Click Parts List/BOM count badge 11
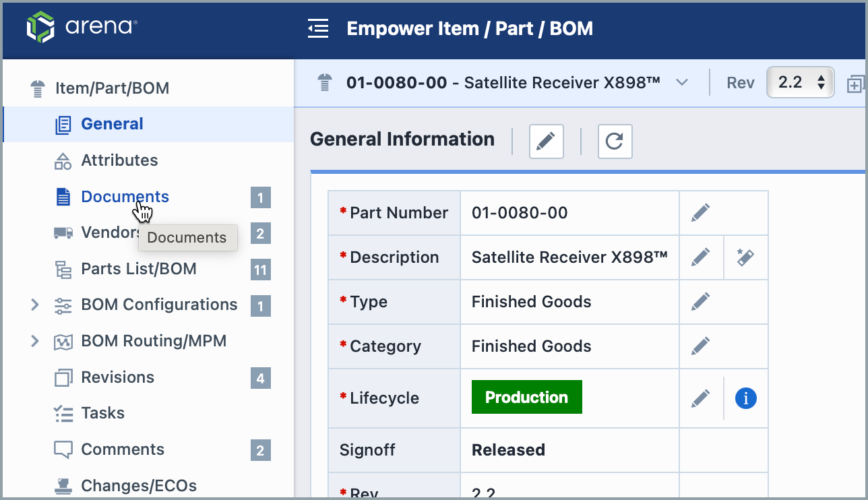This screenshot has height=500, width=868. (x=261, y=270)
